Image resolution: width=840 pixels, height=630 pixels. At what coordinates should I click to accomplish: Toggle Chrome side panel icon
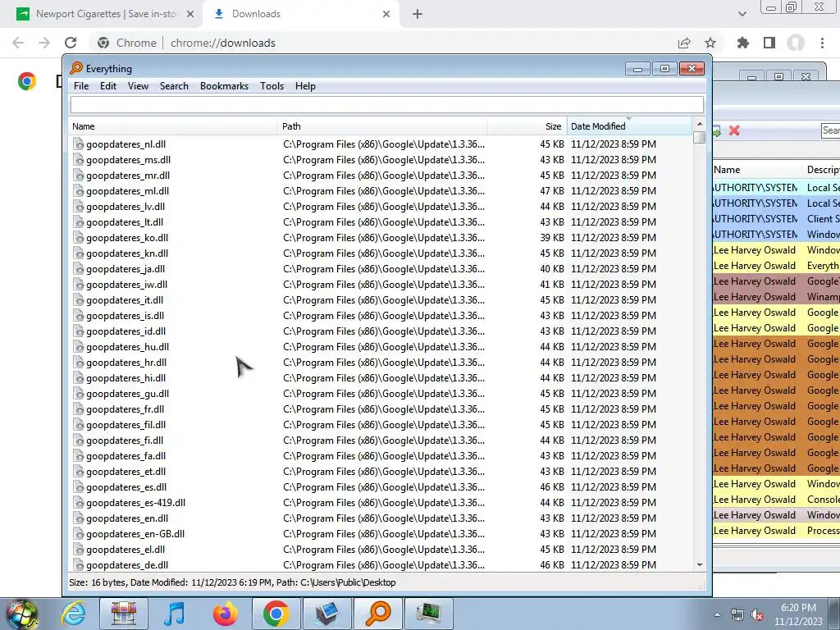769,43
